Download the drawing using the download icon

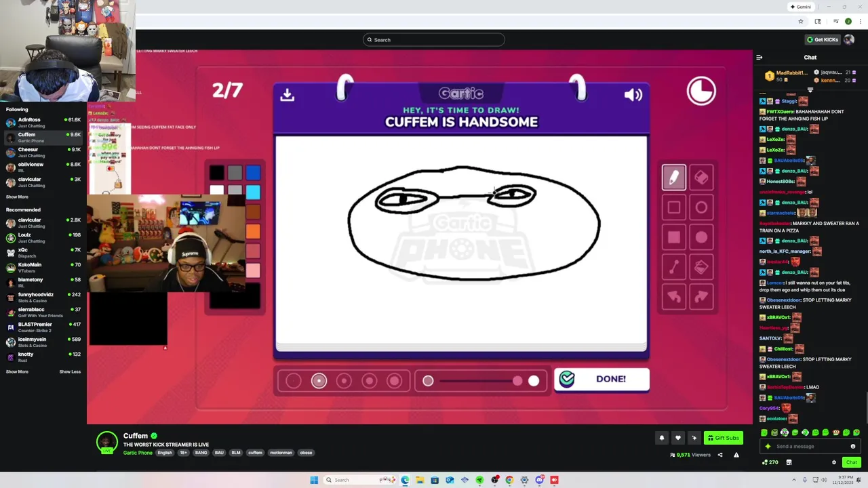pyautogui.click(x=287, y=95)
